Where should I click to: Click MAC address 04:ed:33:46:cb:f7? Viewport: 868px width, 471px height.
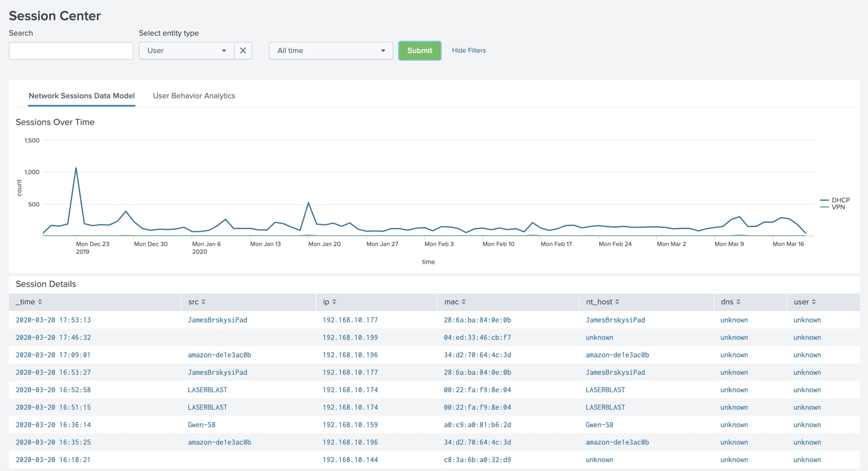point(477,338)
